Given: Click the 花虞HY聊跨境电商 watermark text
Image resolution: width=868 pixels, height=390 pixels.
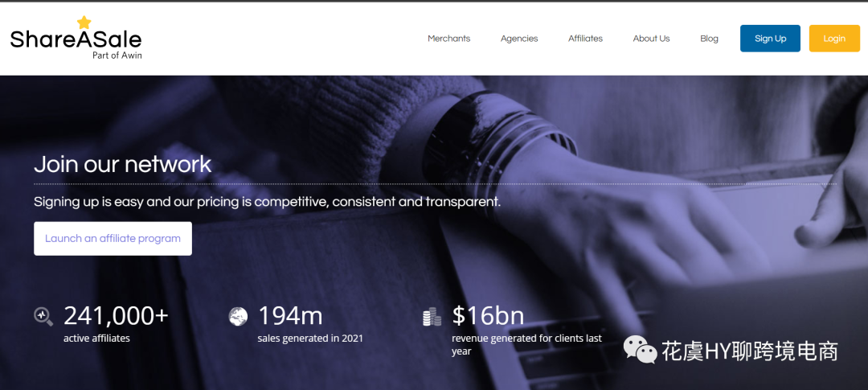Looking at the screenshot, I should [749, 351].
